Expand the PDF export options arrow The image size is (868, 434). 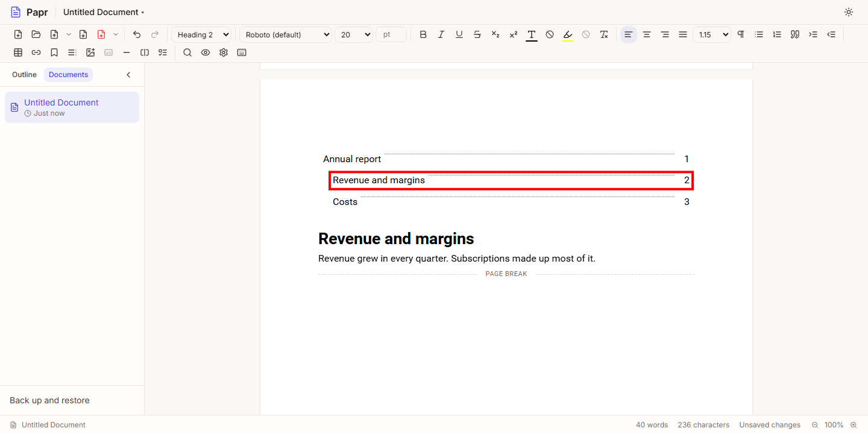pos(116,34)
